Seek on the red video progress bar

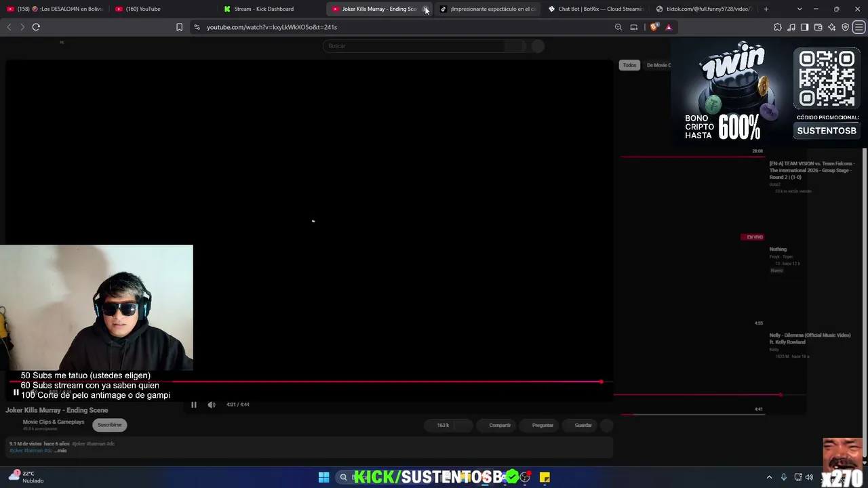(305, 382)
